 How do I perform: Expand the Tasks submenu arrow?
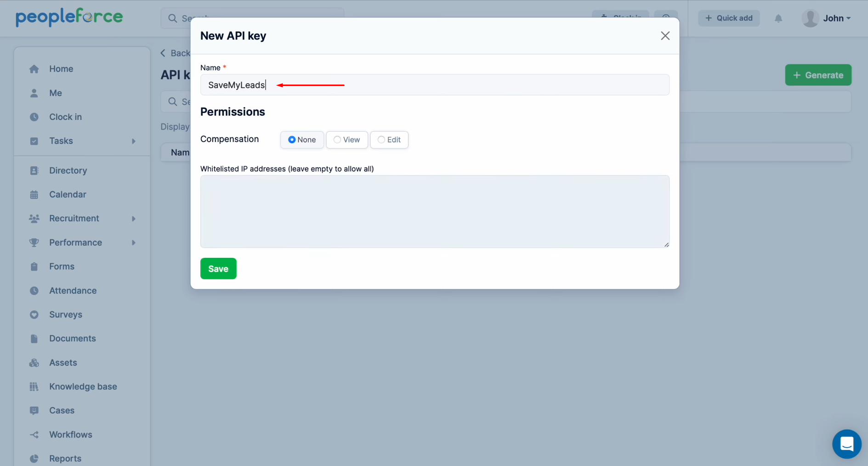pyautogui.click(x=134, y=141)
